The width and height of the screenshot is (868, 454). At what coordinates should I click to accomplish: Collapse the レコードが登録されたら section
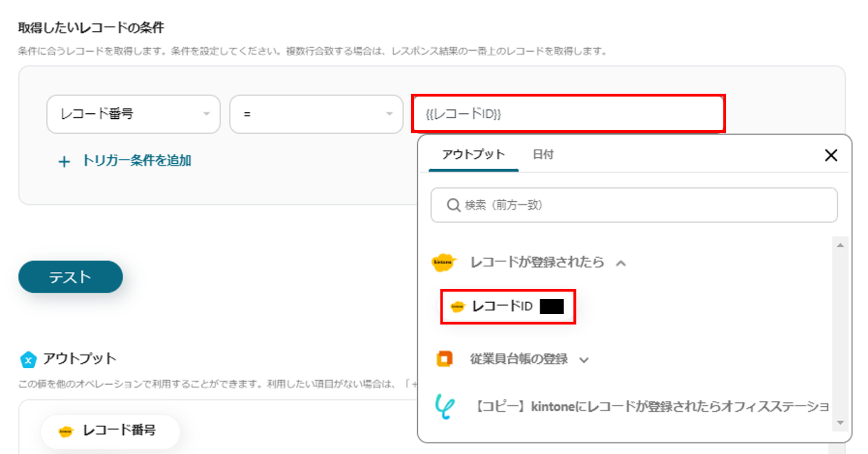[x=621, y=263]
